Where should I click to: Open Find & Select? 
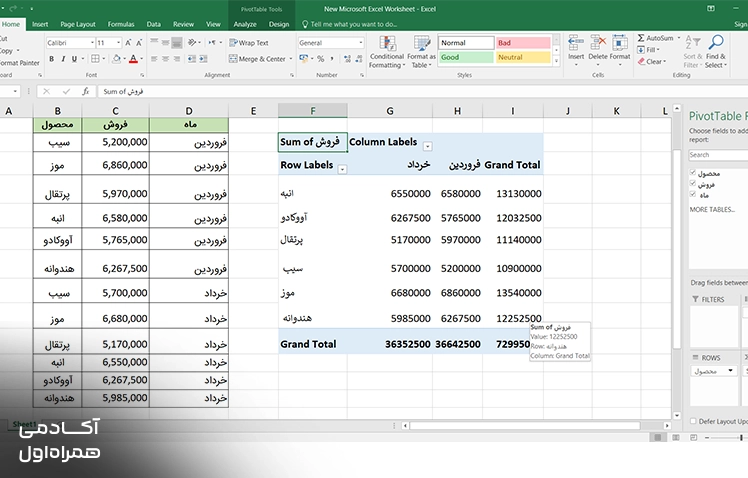pyautogui.click(x=716, y=52)
